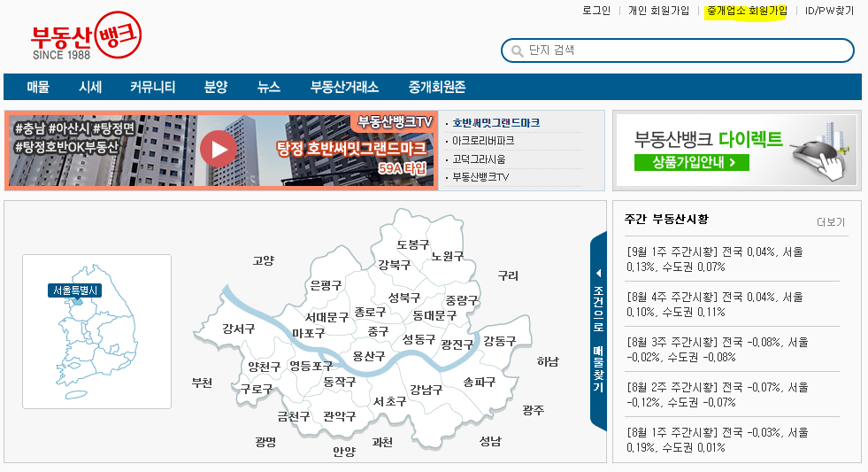Screen dimensions: 868x472
Task: Open the 8월 4주 주간시황 article
Action: [x=715, y=305]
